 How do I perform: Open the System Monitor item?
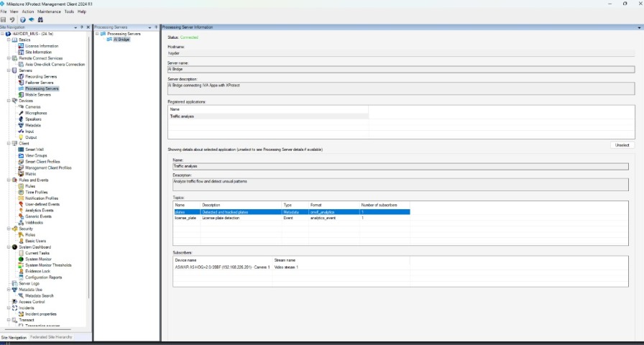pyautogui.click(x=39, y=259)
